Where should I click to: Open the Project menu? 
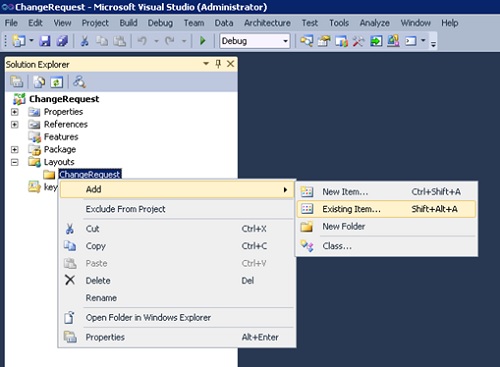click(x=95, y=23)
